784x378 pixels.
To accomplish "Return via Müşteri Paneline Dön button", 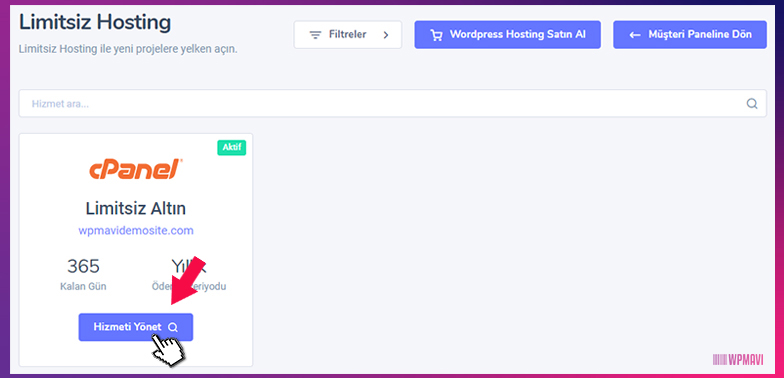I will 690,34.
